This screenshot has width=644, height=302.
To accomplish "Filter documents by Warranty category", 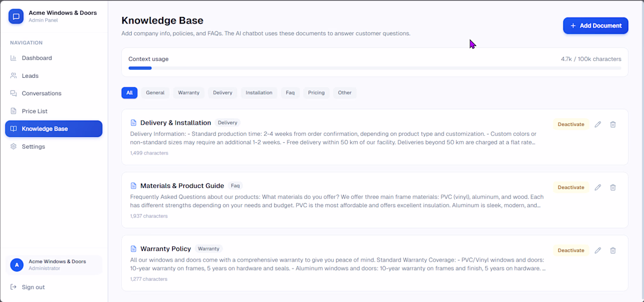I will pyautogui.click(x=189, y=92).
